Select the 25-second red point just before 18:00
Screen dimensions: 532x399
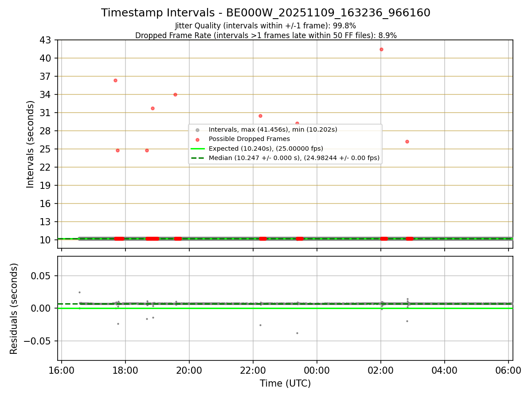[x=117, y=150]
